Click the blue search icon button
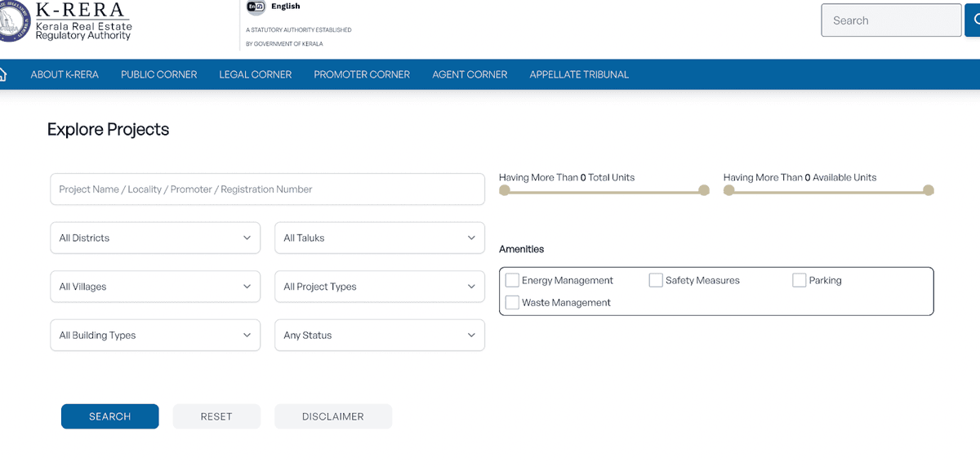 coord(973,20)
